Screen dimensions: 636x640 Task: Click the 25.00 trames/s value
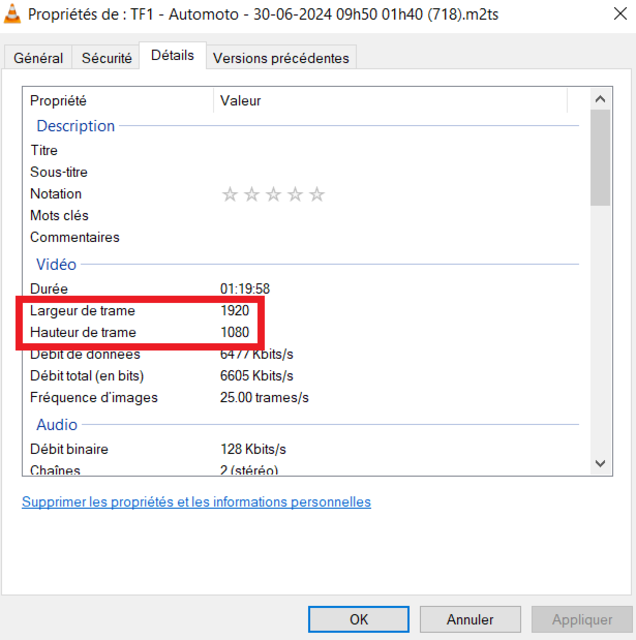[x=264, y=397]
